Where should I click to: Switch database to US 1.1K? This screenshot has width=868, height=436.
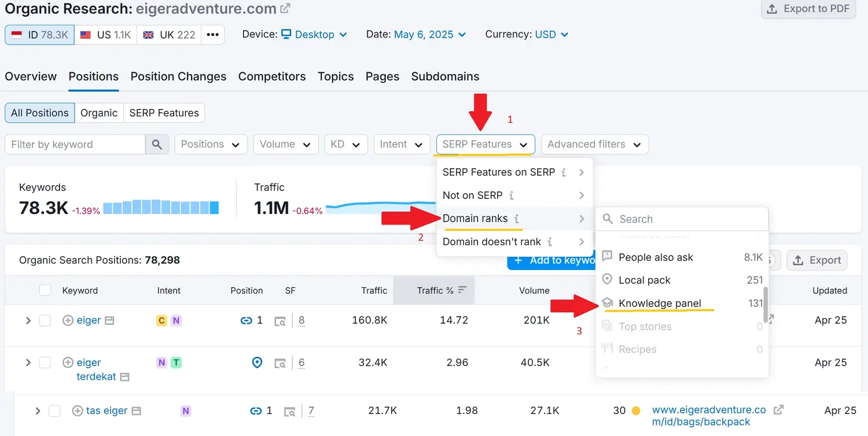pos(105,35)
